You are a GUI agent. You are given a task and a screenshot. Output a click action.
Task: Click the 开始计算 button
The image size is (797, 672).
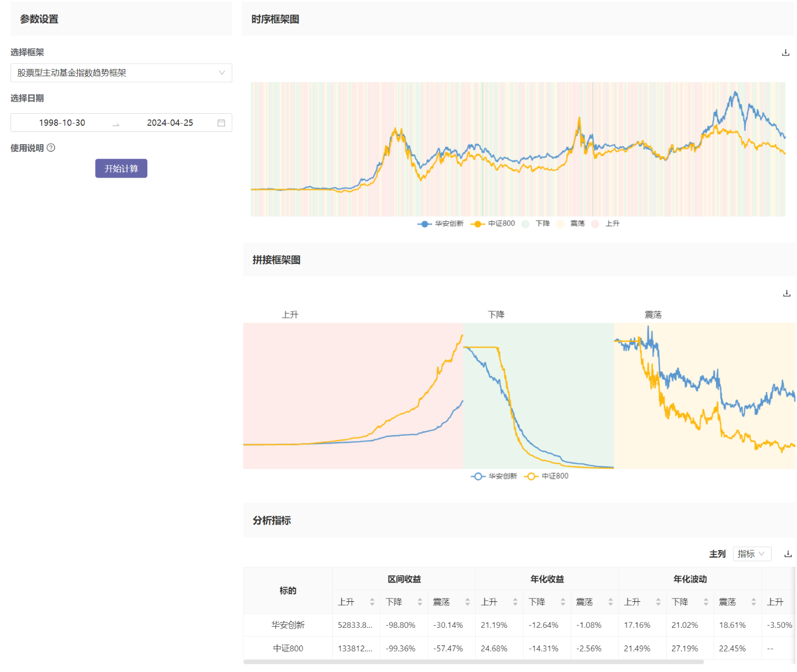(121, 168)
